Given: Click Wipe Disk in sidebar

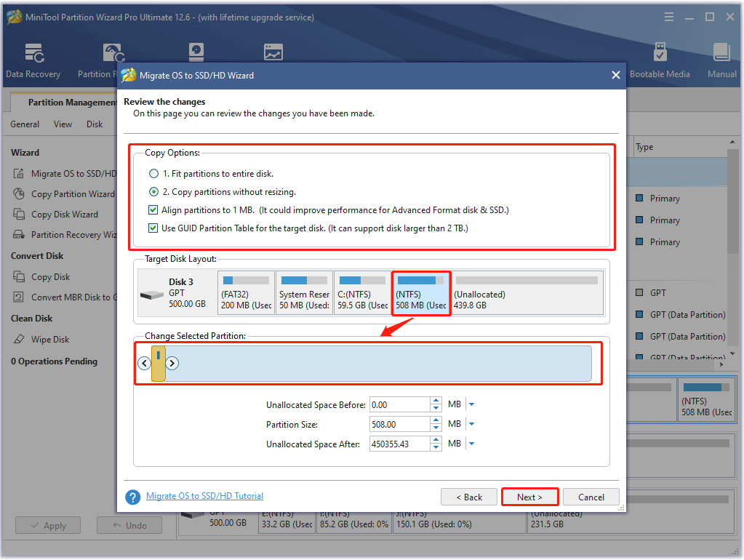Looking at the screenshot, I should tap(50, 340).
